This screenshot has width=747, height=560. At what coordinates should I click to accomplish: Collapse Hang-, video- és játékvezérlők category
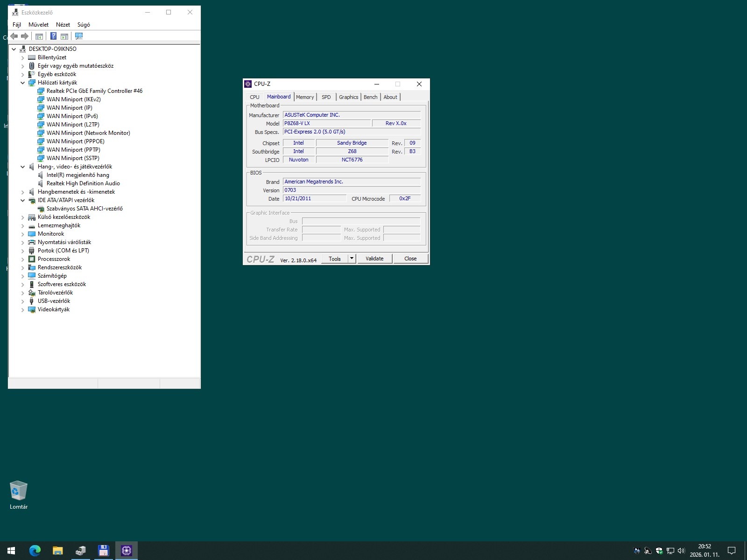(x=22, y=167)
